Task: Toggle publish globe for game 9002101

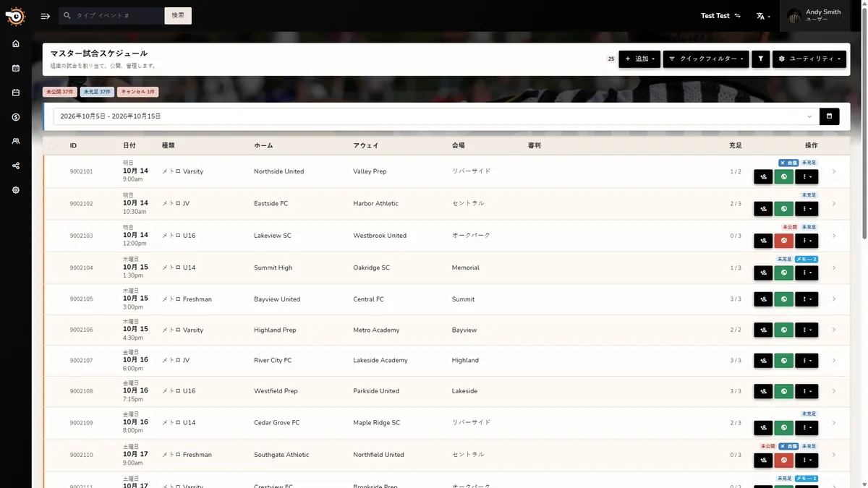Action: (784, 176)
